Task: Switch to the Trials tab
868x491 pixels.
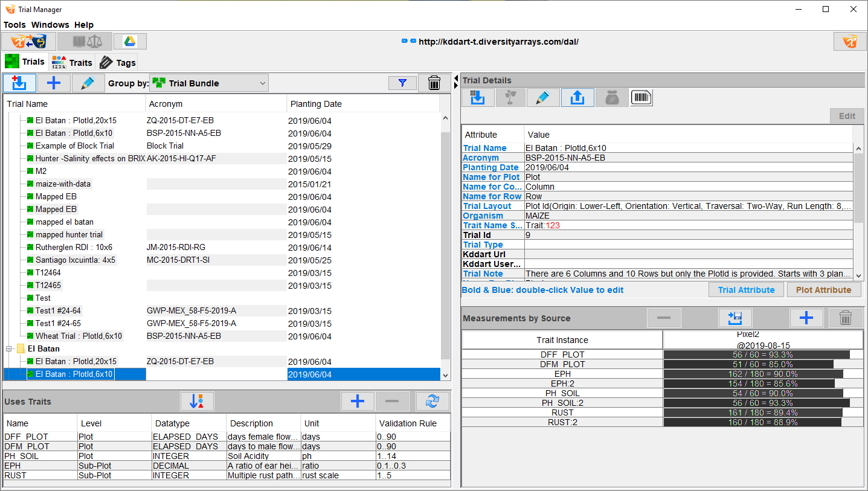Action: tap(25, 62)
